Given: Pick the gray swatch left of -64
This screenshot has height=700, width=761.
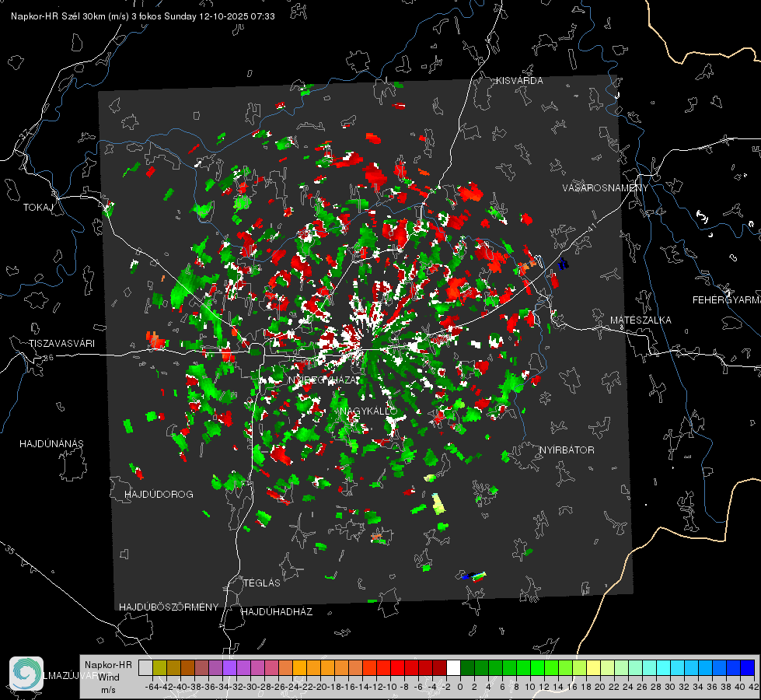Looking at the screenshot, I should click(145, 667).
